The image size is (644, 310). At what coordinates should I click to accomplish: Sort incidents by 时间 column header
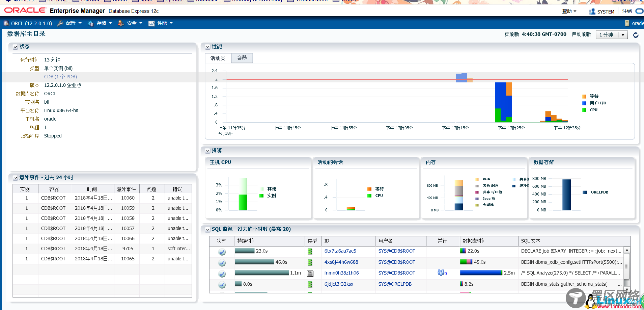click(x=93, y=189)
